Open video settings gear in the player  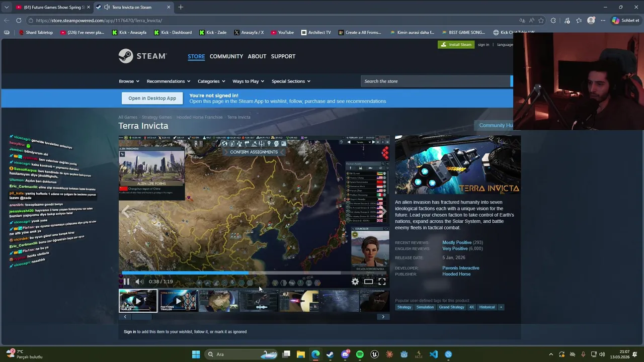[355, 282]
